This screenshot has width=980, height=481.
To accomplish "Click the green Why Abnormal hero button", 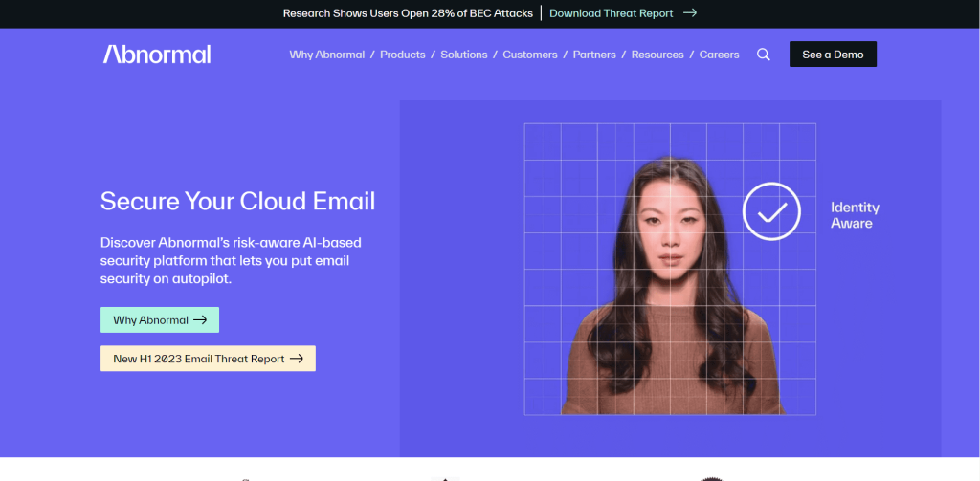I will (159, 320).
